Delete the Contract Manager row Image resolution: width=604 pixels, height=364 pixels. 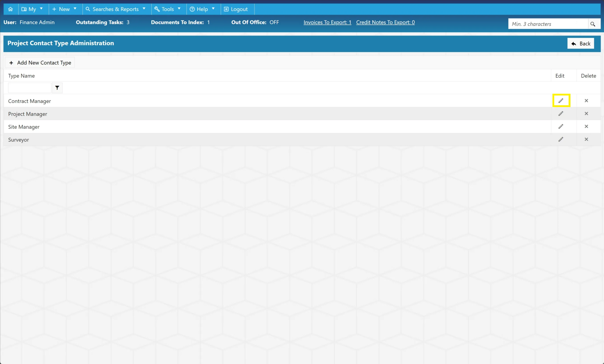coord(586,101)
